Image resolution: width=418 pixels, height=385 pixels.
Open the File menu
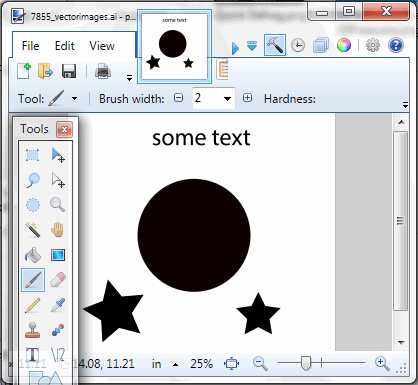tap(30, 46)
